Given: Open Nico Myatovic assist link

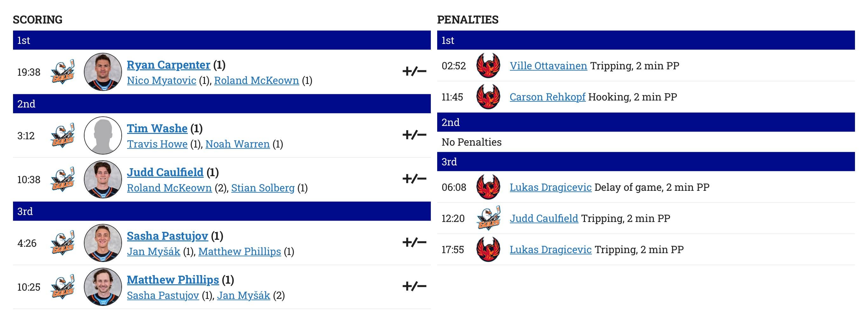Looking at the screenshot, I should tap(161, 80).
